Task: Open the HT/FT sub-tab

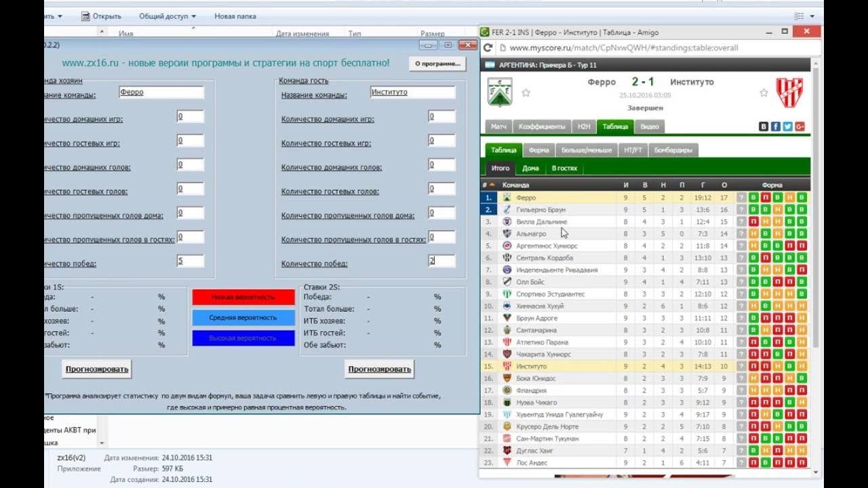Action: point(632,150)
